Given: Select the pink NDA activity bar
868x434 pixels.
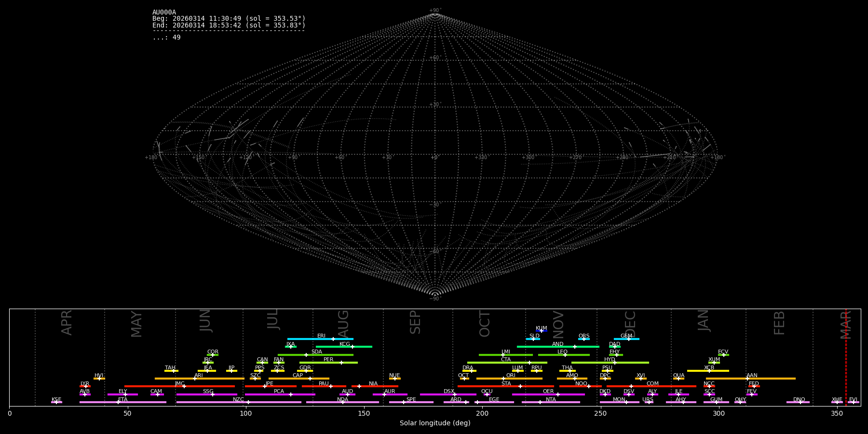Looking at the screenshot, I should click(342, 402).
